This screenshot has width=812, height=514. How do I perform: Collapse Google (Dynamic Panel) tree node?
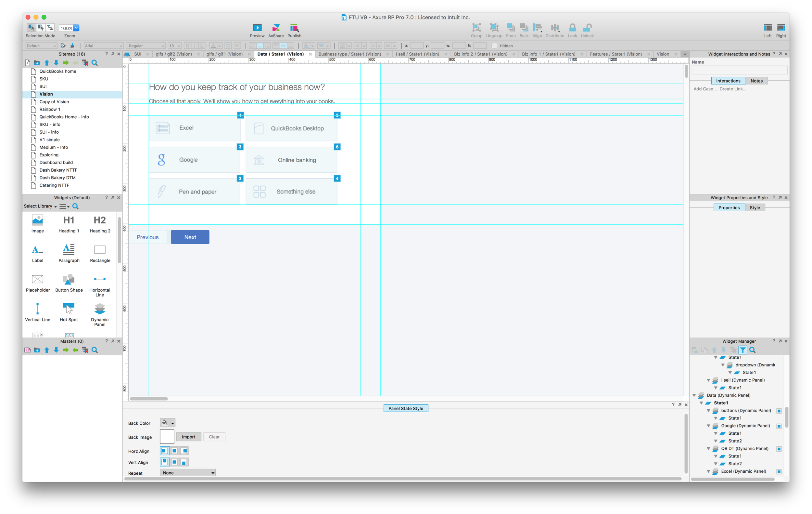coord(708,426)
